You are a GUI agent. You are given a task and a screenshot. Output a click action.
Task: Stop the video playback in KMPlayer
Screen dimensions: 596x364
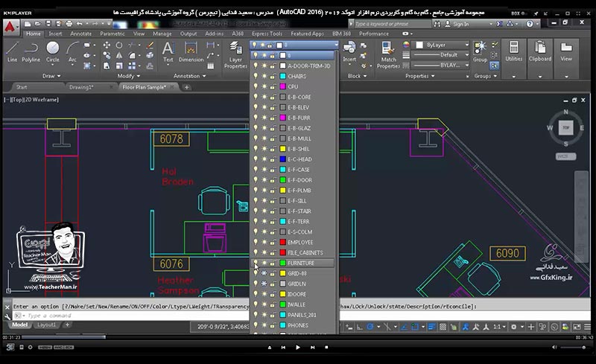pos(326,347)
